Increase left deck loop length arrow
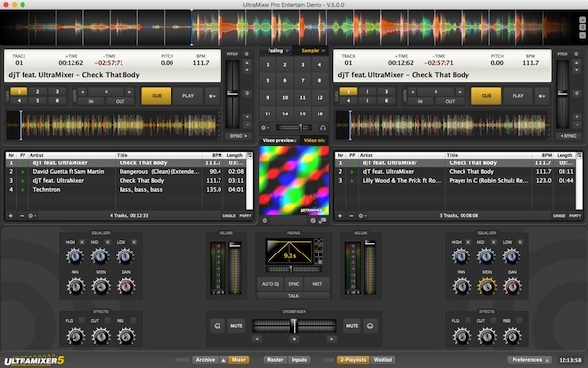Image resolution: width=588 pixels, height=368 pixels. tap(129, 92)
